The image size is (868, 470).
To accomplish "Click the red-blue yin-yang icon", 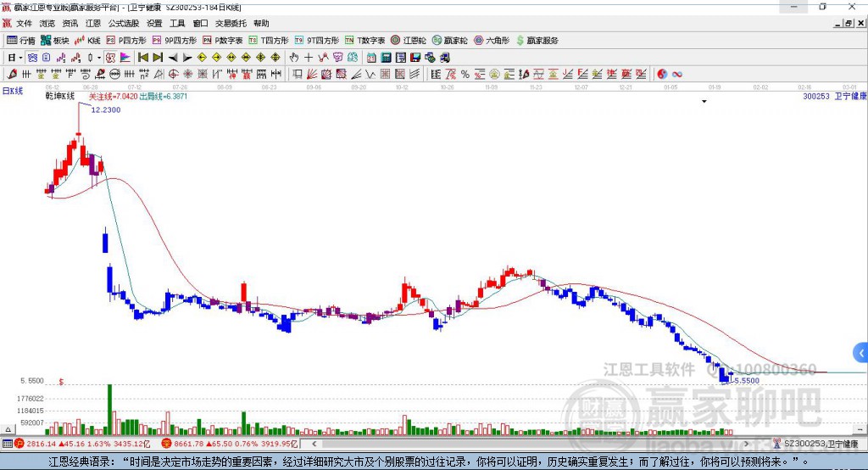I will pyautogui.click(x=662, y=75).
